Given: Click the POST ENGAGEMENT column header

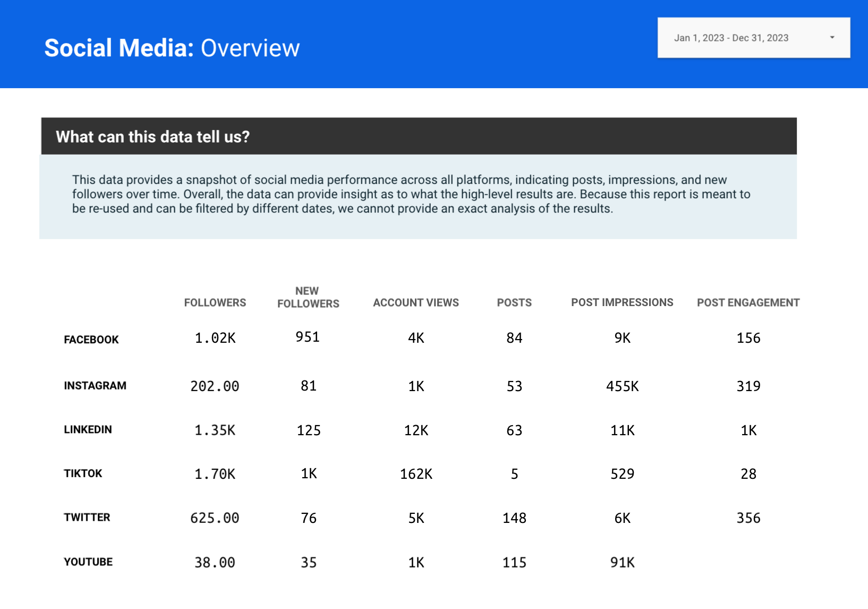Looking at the screenshot, I should pos(748,302).
